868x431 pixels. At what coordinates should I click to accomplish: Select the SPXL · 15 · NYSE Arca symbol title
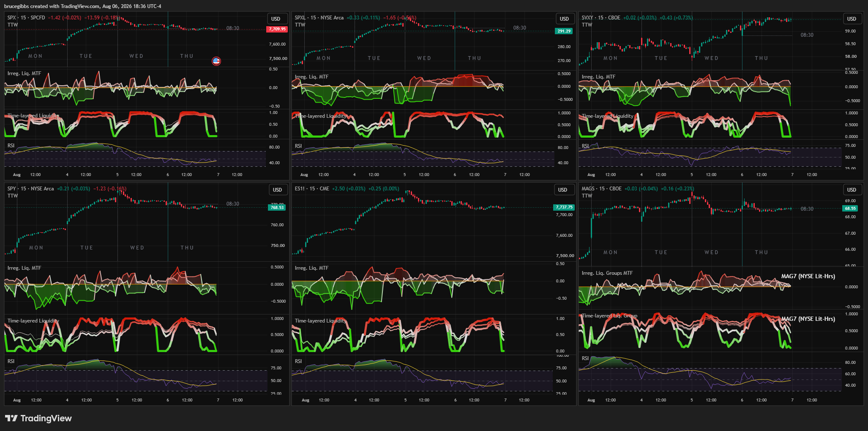[319, 18]
